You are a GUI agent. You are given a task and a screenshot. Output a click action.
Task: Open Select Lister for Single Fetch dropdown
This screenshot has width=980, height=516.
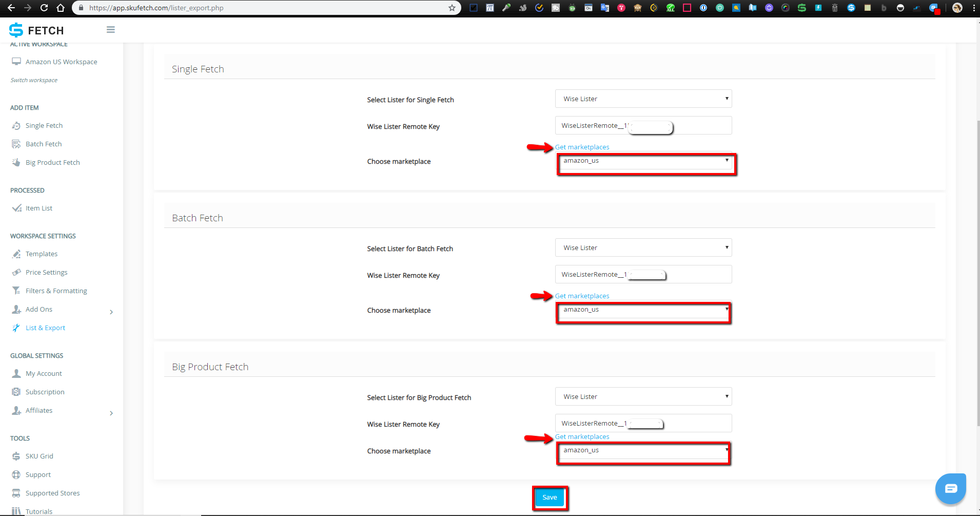[643, 99]
